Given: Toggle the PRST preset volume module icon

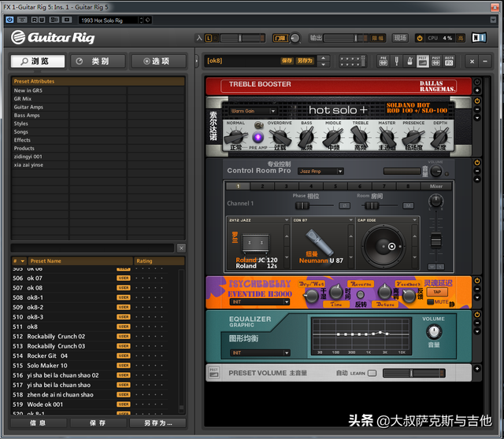Looking at the screenshot, I should [423, 61].
